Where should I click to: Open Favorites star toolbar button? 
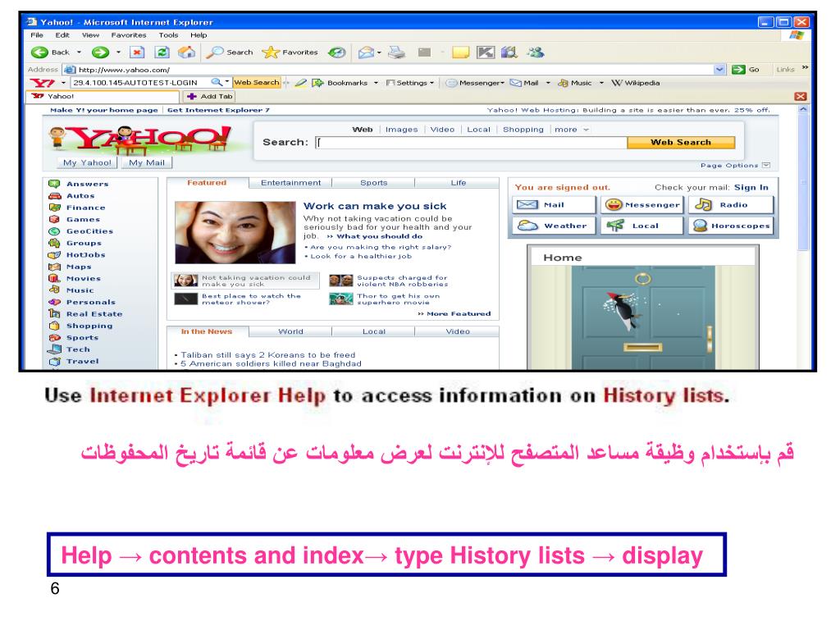click(x=290, y=52)
